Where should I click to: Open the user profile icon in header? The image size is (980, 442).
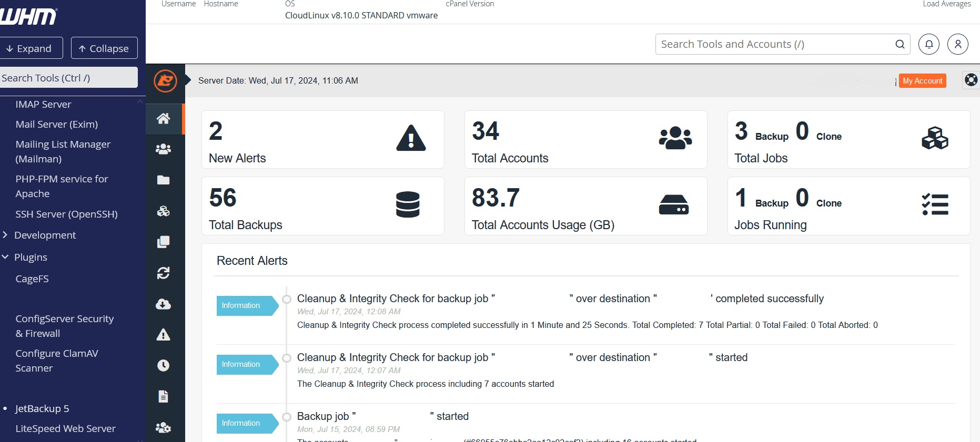(957, 44)
